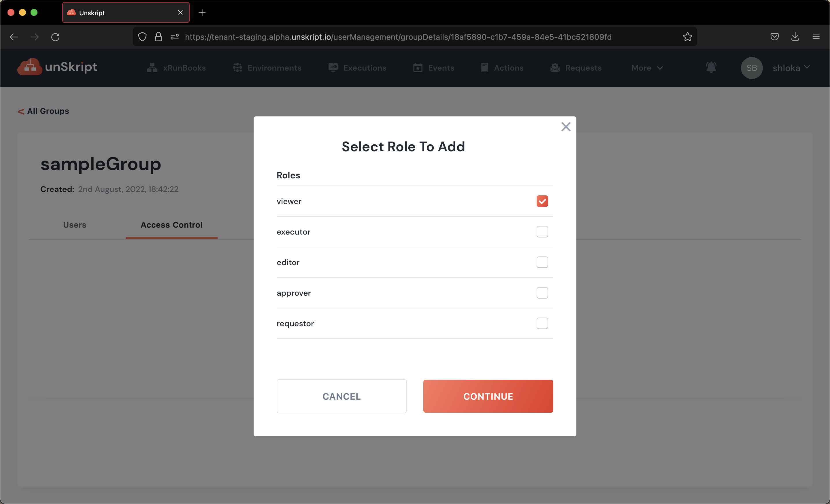Bookmark this page with star icon
The image size is (830, 504).
click(688, 37)
